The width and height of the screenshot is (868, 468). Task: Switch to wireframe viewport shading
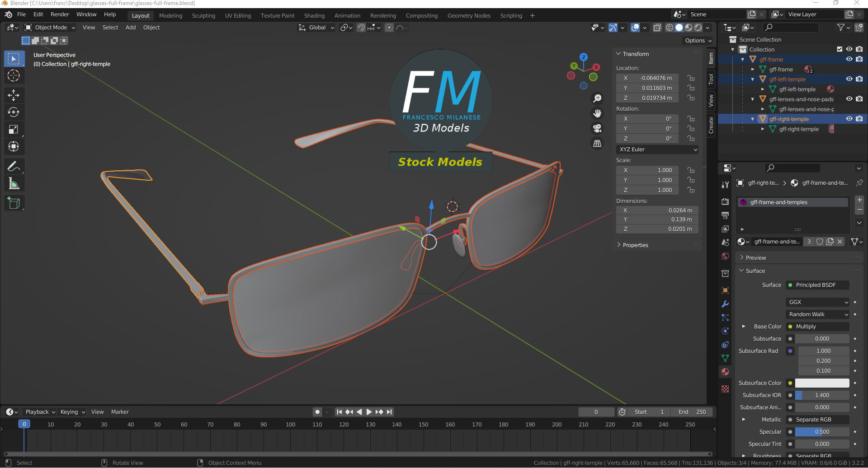pos(670,28)
